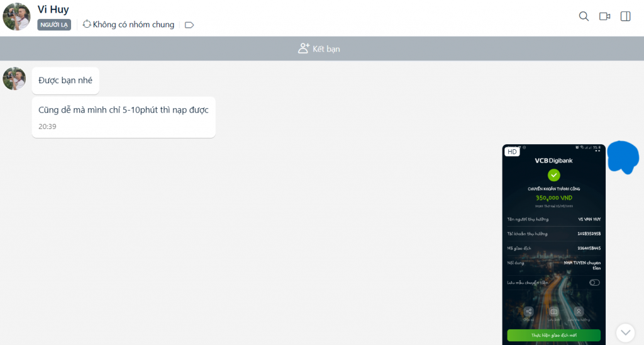Screen dimensions: 644x345
Task: Click the save beneficiary person icon
Action: (579, 312)
